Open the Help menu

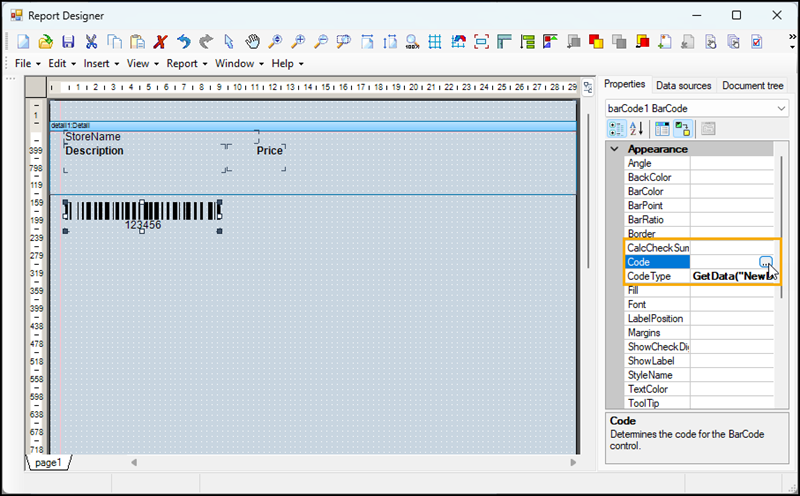tap(287, 63)
